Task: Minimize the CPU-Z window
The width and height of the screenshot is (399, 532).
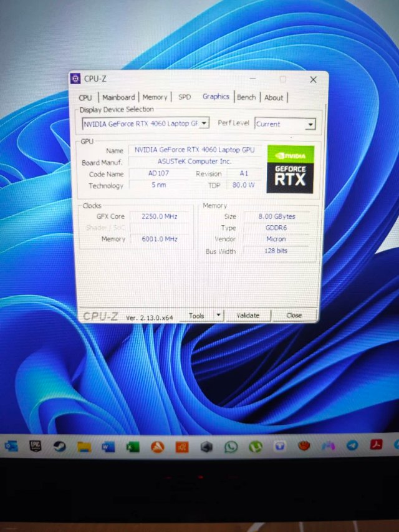Action: [252, 79]
